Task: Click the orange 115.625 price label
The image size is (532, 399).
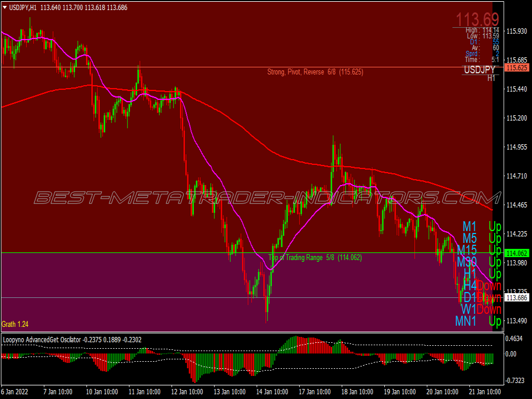Action: (517, 68)
